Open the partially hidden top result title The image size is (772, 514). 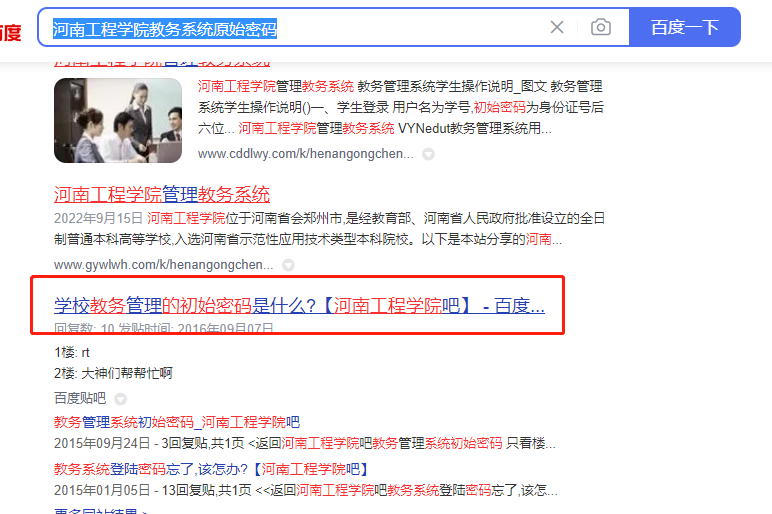tap(161, 64)
